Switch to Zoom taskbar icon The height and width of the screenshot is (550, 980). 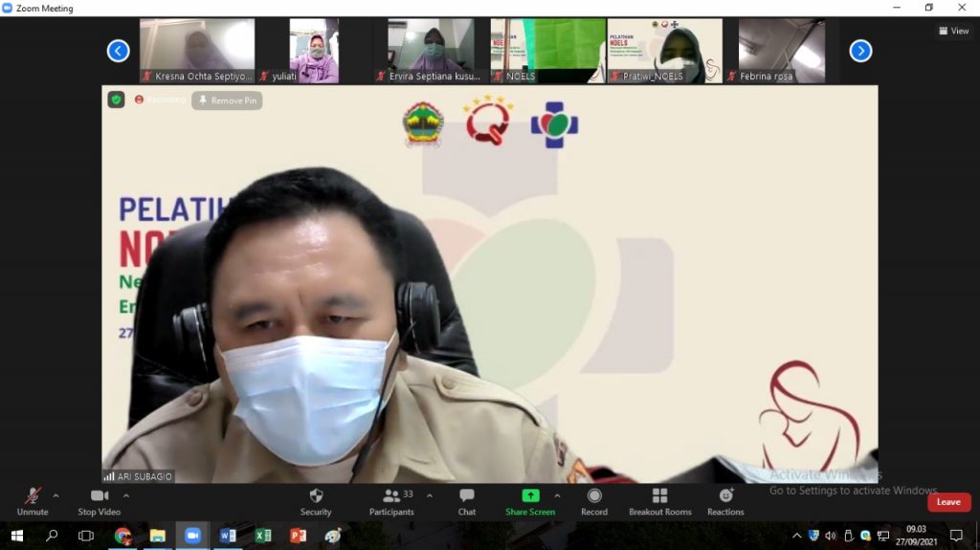(x=192, y=536)
